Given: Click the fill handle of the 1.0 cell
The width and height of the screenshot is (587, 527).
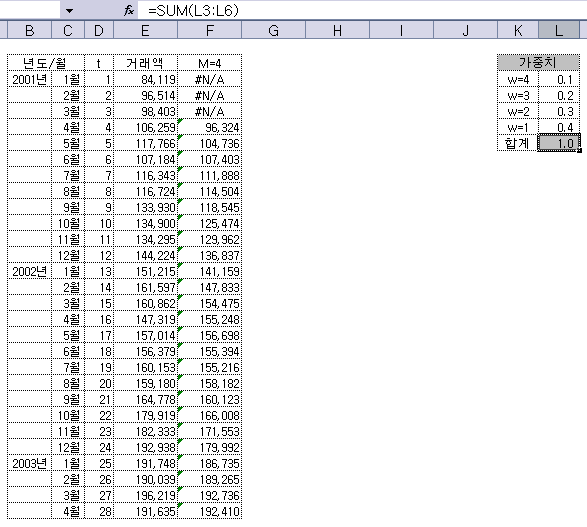Looking at the screenshot, I should [580, 150].
